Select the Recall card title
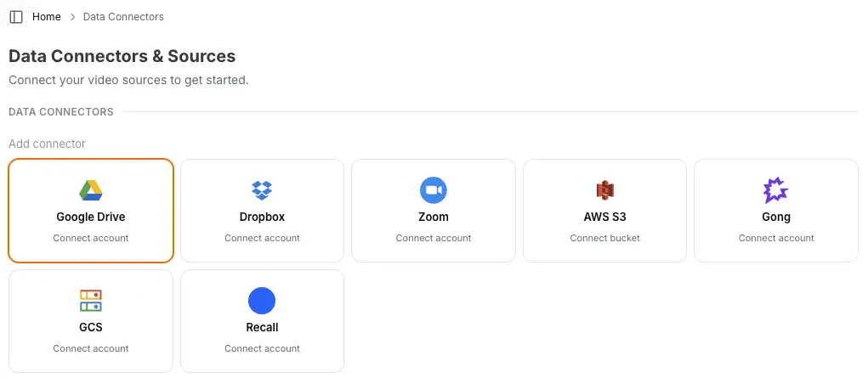Screen dimensions: 868x384 [262, 327]
